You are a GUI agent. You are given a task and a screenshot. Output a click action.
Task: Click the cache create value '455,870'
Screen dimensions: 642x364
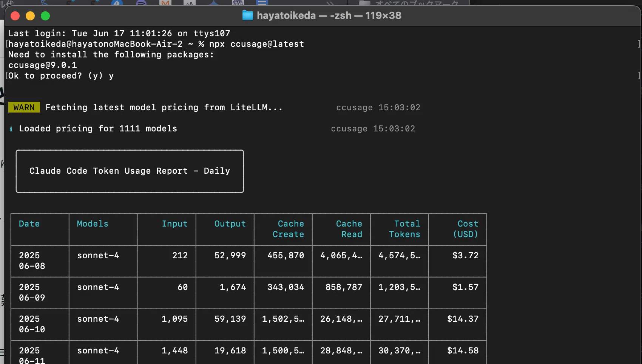tap(286, 256)
